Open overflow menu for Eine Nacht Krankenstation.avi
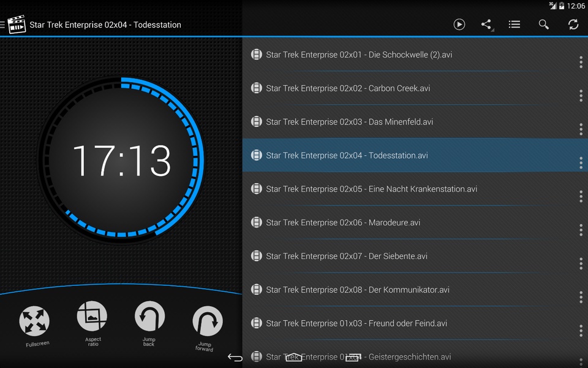Screen dimensions: 588x368 click(x=581, y=196)
